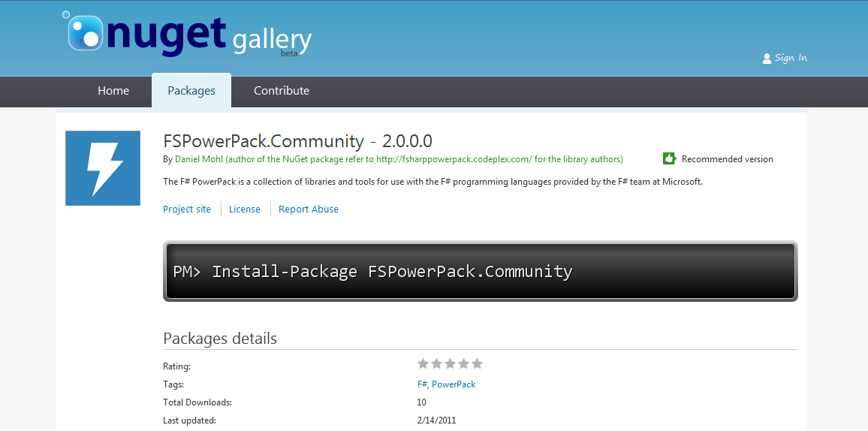Click the Install-Package command box
The width and height of the screenshot is (868, 431).
click(x=481, y=271)
